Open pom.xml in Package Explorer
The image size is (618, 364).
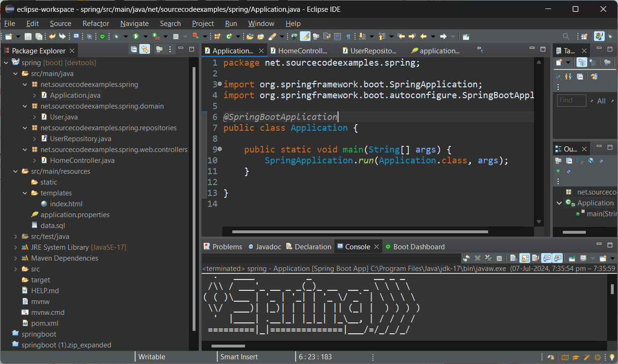[44, 323]
